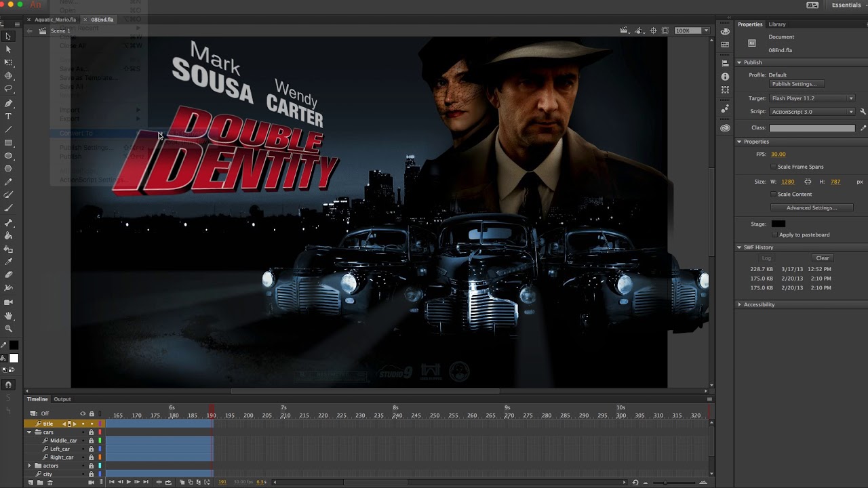This screenshot has height=488, width=868.
Task: Unlock the Right_car layer
Action: click(91, 457)
